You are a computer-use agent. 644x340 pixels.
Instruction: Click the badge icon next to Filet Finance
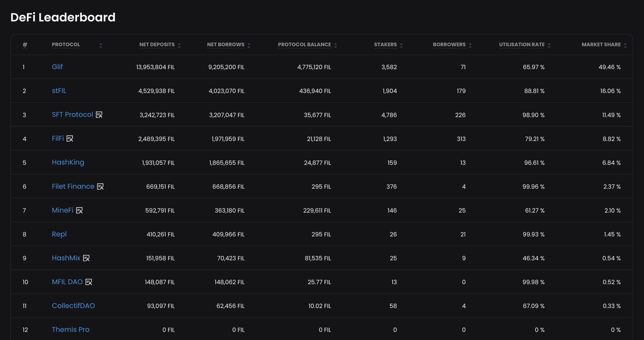100,187
